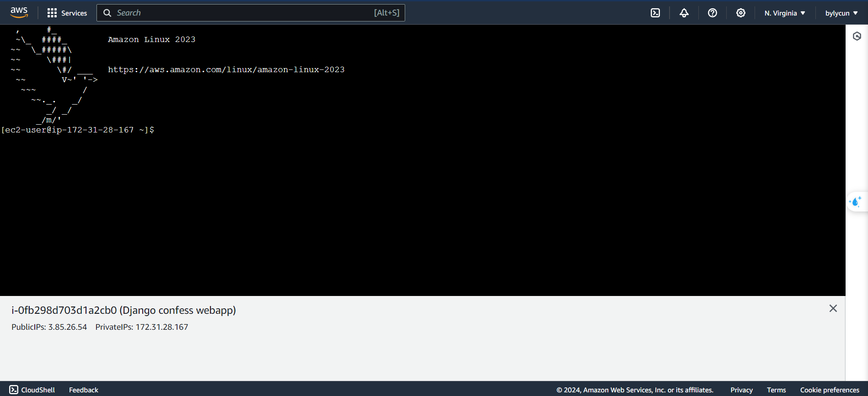Focus the AWS console Search field
Screen dimensions: 868x396
coord(251,13)
